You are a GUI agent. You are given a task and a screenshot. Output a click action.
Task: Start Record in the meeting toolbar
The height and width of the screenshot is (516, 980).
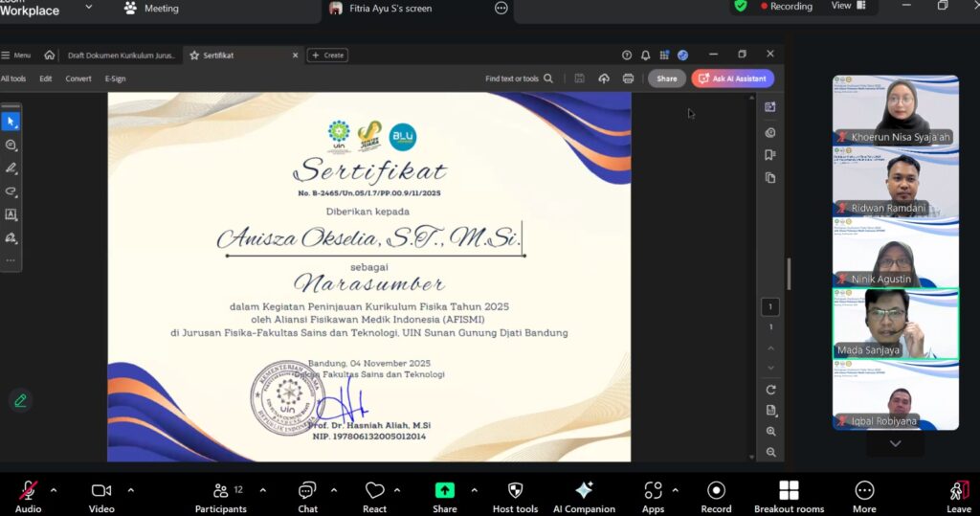point(715,493)
